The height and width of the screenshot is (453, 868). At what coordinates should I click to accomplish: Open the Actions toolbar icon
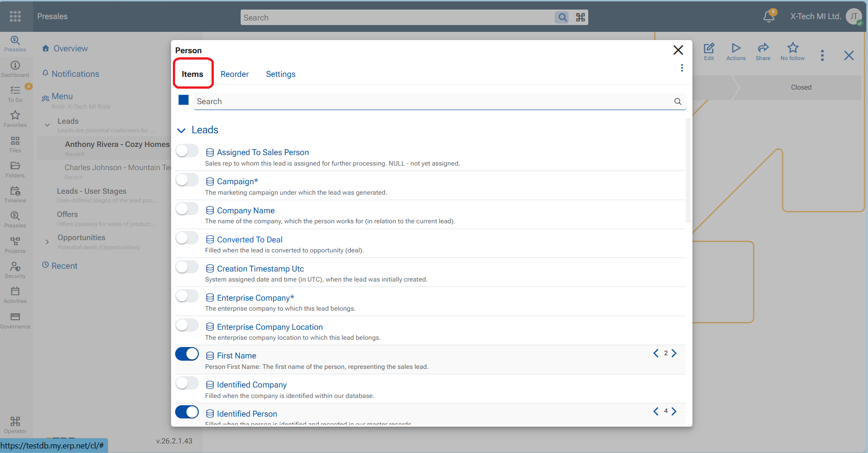pyautogui.click(x=736, y=51)
